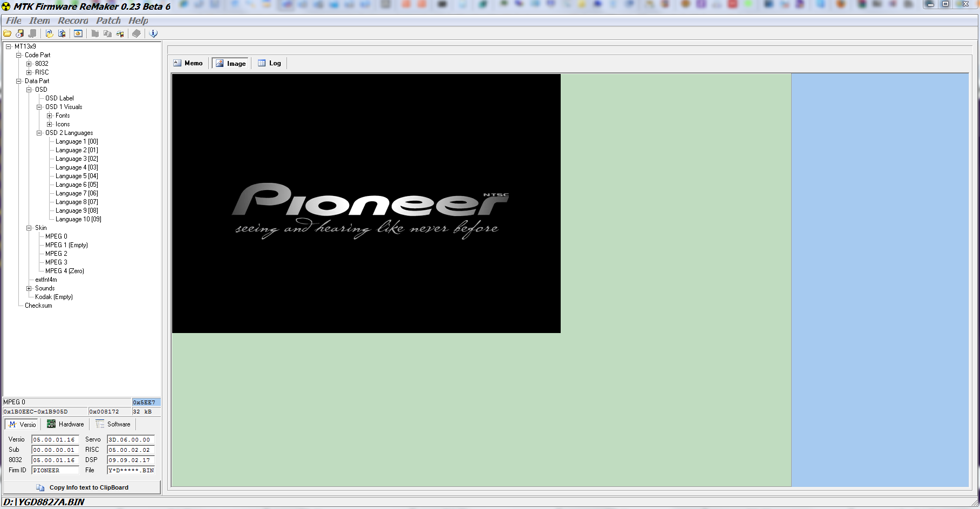Expand the Sounds tree node
The image size is (980, 509).
point(29,288)
